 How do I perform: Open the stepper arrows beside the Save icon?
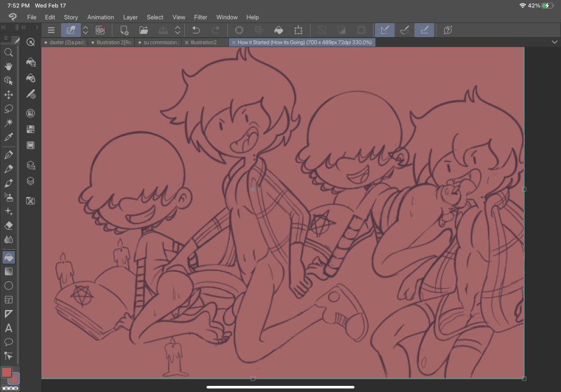tap(177, 30)
